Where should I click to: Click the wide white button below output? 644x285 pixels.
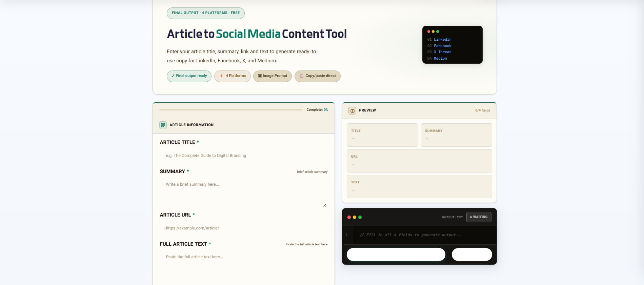coord(396,255)
